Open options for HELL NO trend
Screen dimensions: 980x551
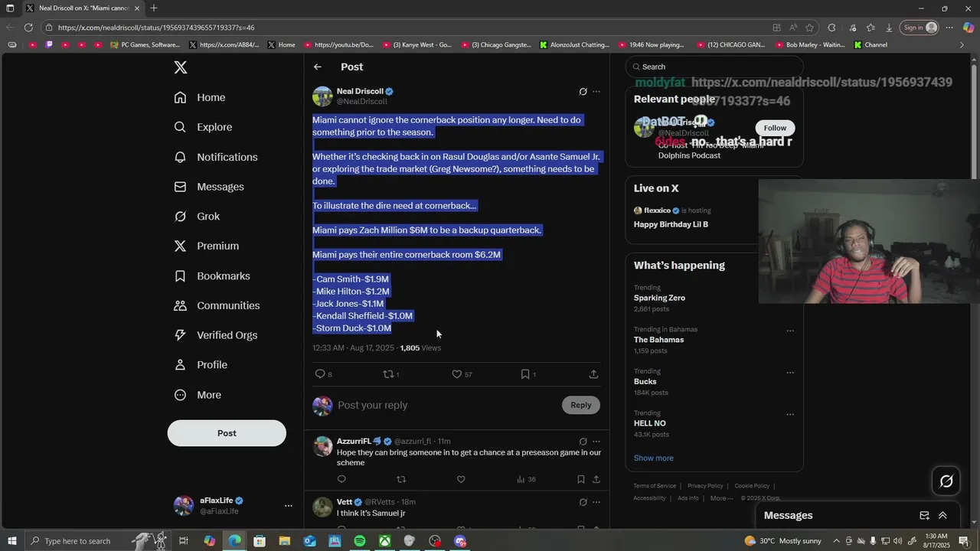790,415
